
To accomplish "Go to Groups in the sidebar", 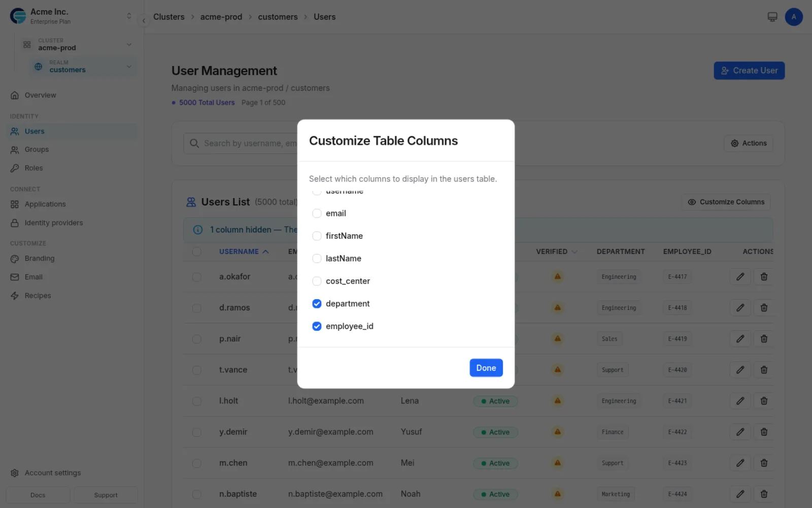I will [37, 150].
